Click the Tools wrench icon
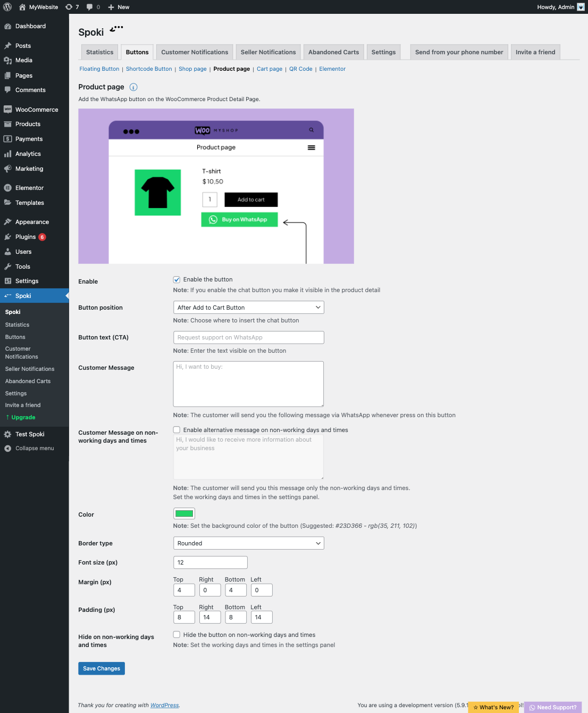Viewport: 588px width, 713px height. [x=8, y=267]
